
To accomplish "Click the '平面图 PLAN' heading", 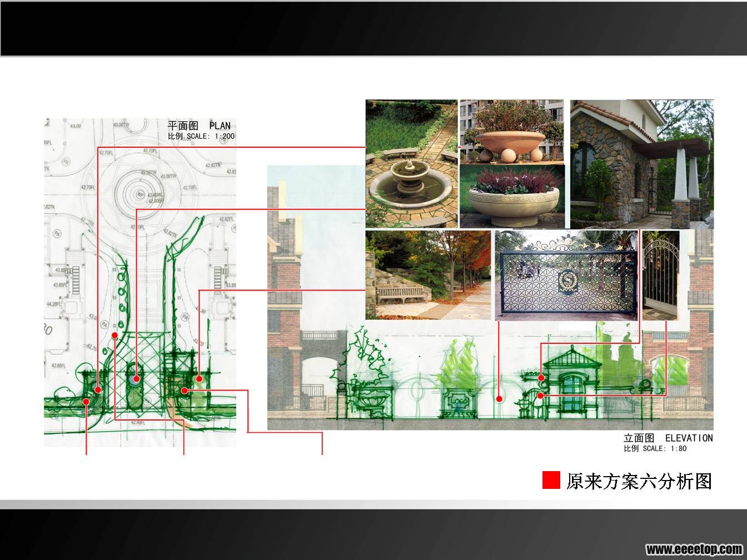I will click(199, 126).
